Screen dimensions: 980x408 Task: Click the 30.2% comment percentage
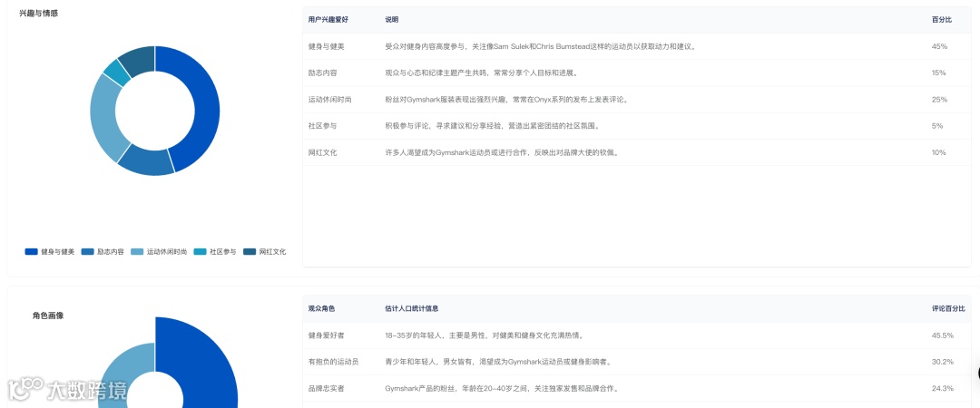tap(943, 362)
